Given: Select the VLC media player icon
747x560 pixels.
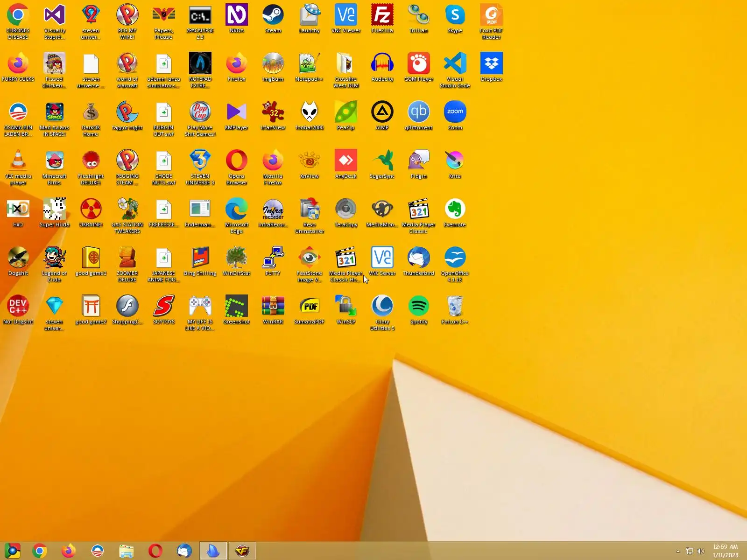Looking at the screenshot, I should [x=18, y=168].
